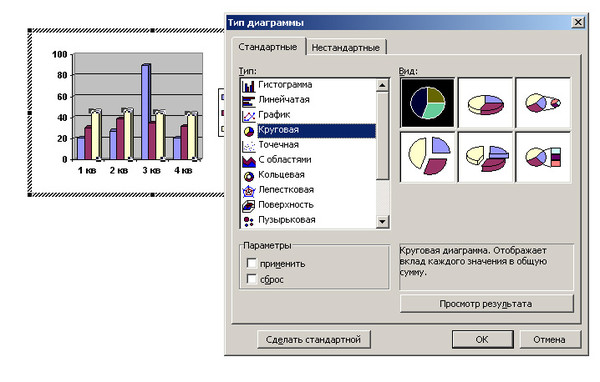The image size is (600, 382).
Task: Select the Пузырьковая bubble chart icon
Action: click(x=249, y=221)
